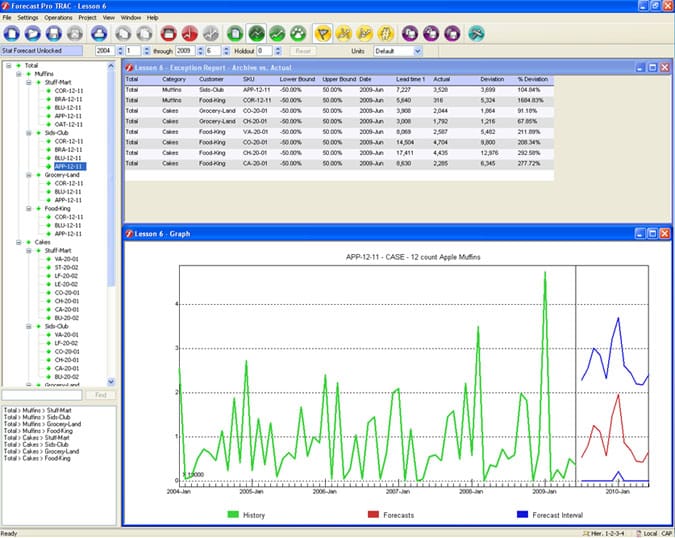Click the red Forecasts legend swatch

[373, 515]
